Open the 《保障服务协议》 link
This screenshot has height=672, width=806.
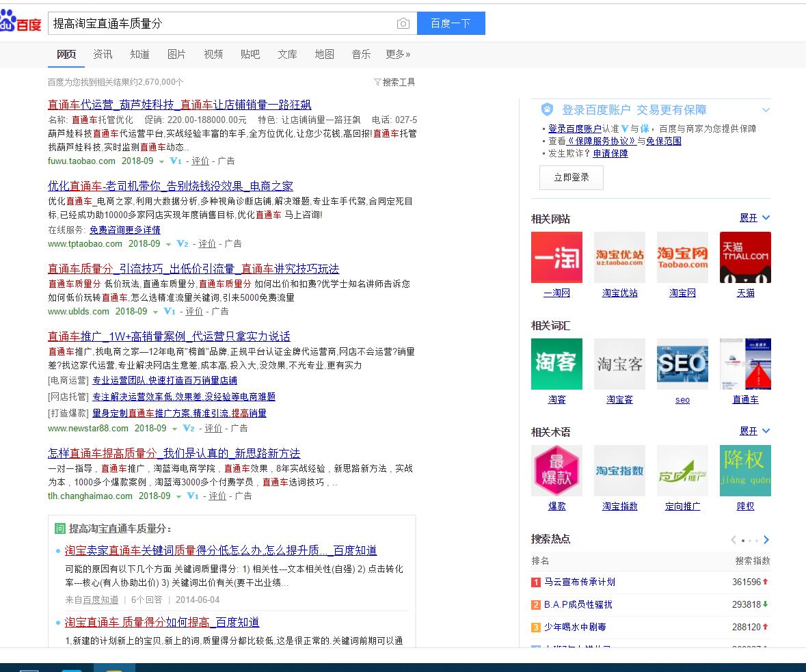(602, 142)
